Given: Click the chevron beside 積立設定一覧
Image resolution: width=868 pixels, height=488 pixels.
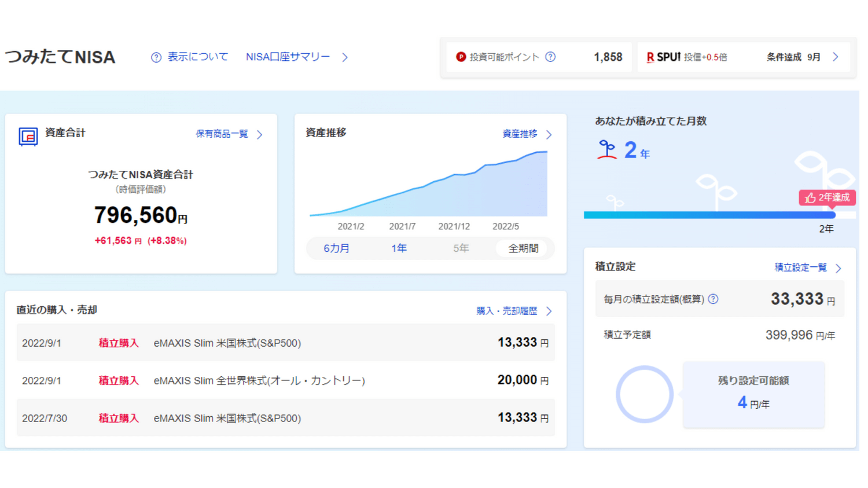Looking at the screenshot, I should point(838,268).
